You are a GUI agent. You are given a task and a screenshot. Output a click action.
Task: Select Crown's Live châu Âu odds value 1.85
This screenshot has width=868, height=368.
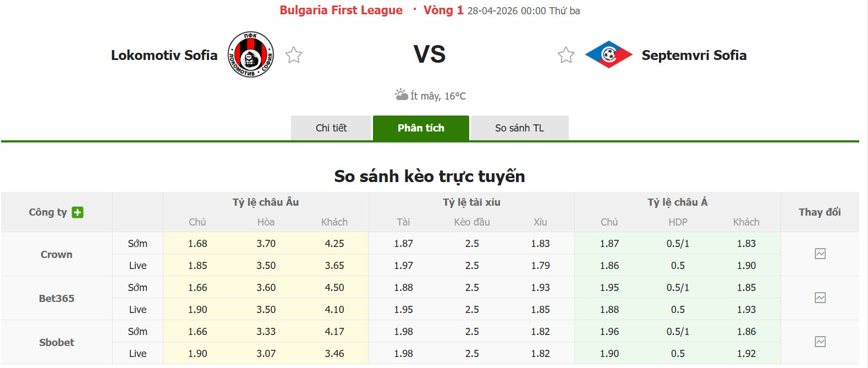click(198, 265)
